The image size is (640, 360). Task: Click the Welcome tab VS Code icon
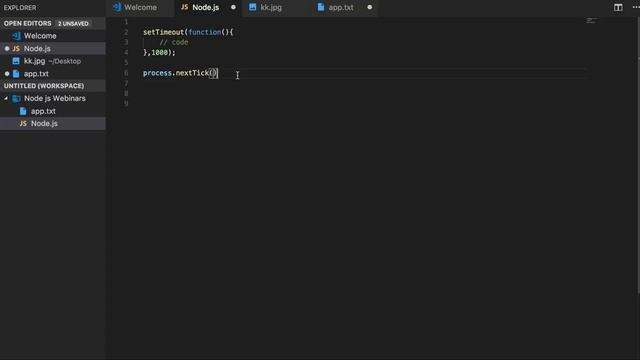coord(117,7)
